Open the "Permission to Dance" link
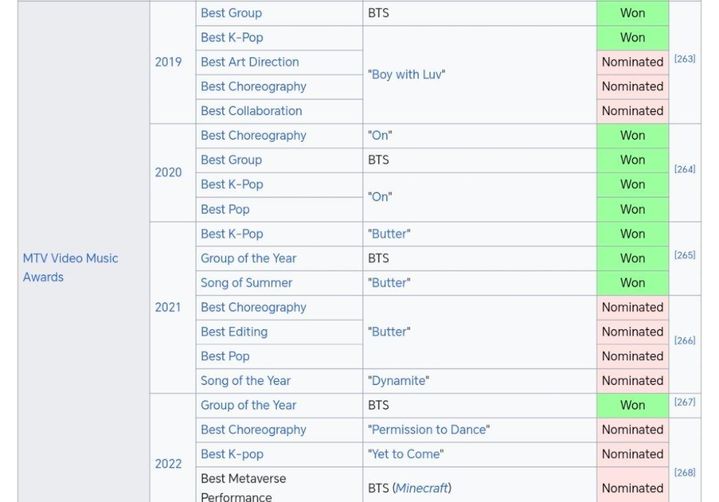 click(x=428, y=430)
